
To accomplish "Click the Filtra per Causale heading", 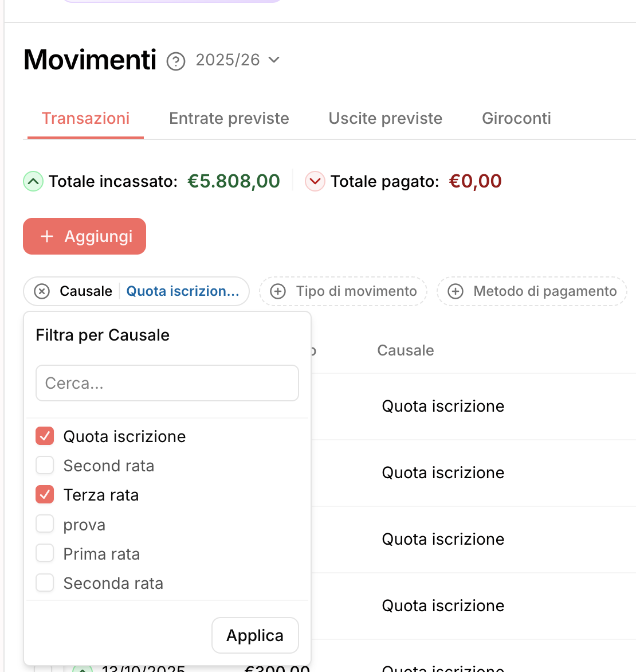I will pos(103,335).
